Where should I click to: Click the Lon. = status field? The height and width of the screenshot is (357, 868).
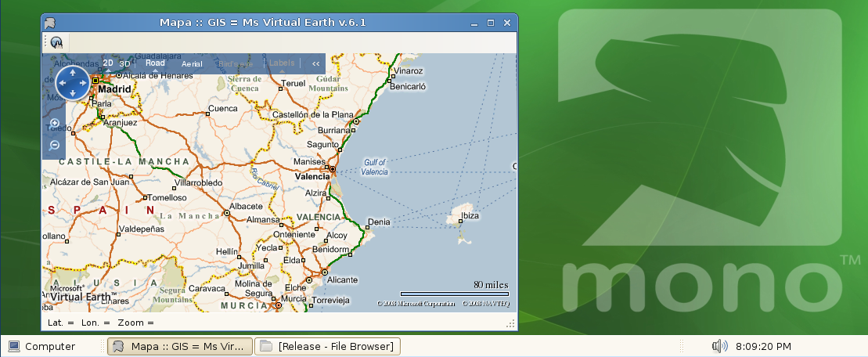(x=95, y=322)
